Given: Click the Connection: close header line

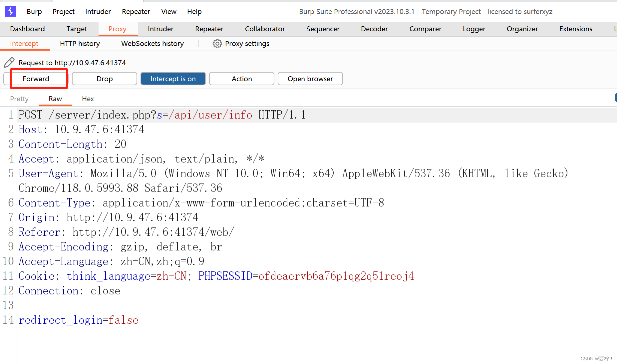Looking at the screenshot, I should (x=70, y=291).
